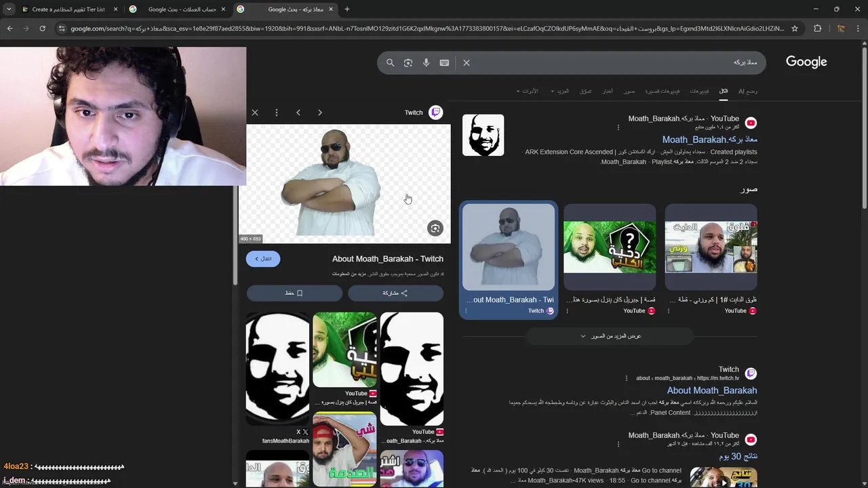Select the فيديوهات قصيرة short videos tab

(x=663, y=91)
